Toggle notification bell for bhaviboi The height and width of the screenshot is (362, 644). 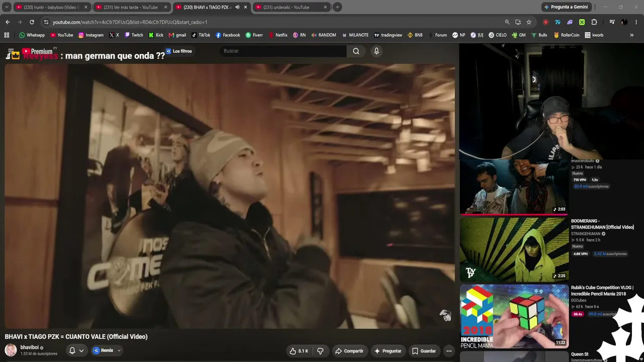72,350
